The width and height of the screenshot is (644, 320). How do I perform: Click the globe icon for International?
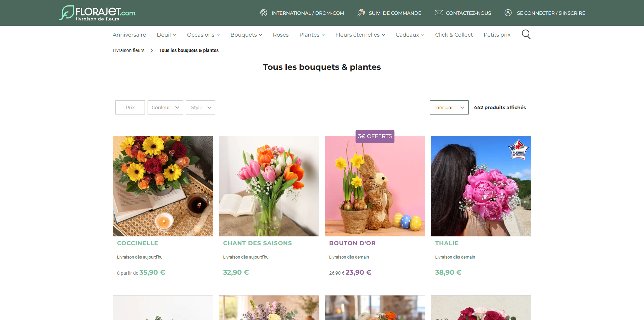[x=264, y=13]
